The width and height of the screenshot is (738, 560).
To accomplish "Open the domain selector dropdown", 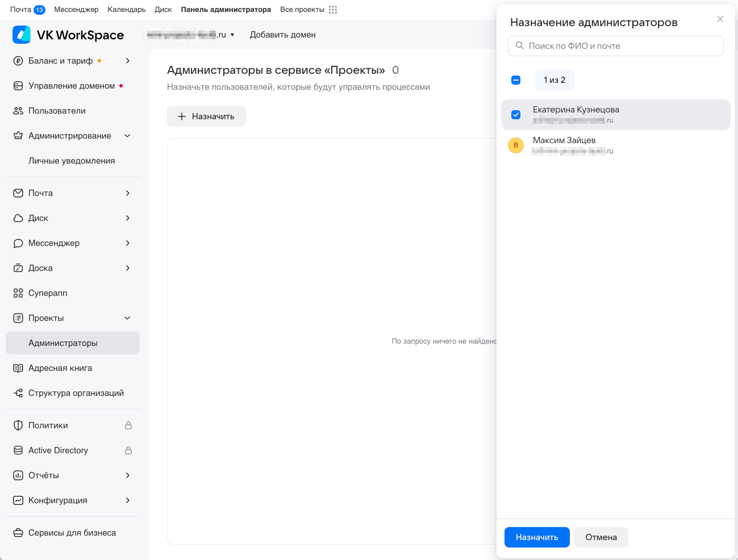I will pyautogui.click(x=232, y=35).
